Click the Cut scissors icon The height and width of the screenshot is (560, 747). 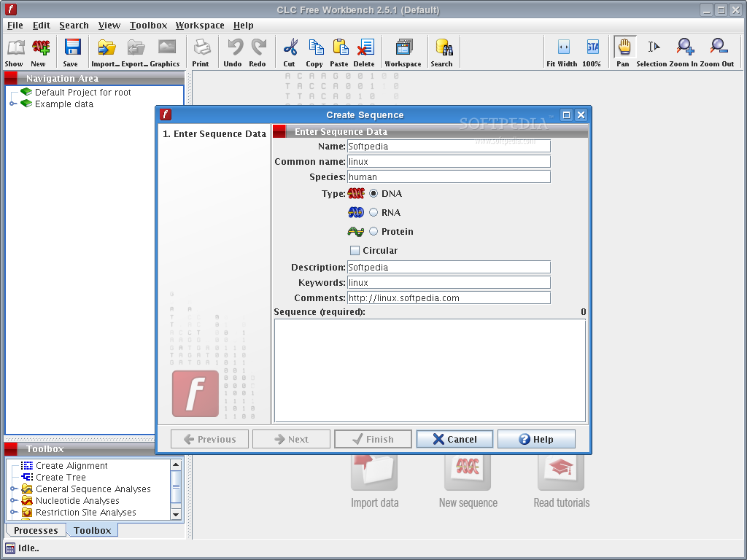tap(290, 48)
